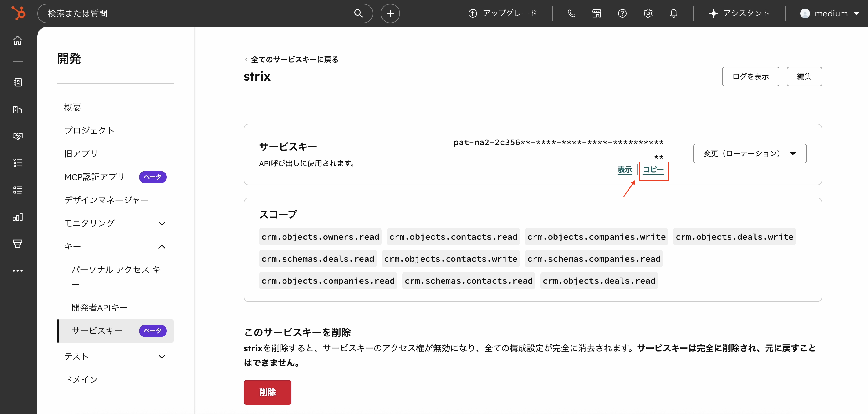Click the ログを表示 button
This screenshot has height=414, width=868.
click(750, 76)
